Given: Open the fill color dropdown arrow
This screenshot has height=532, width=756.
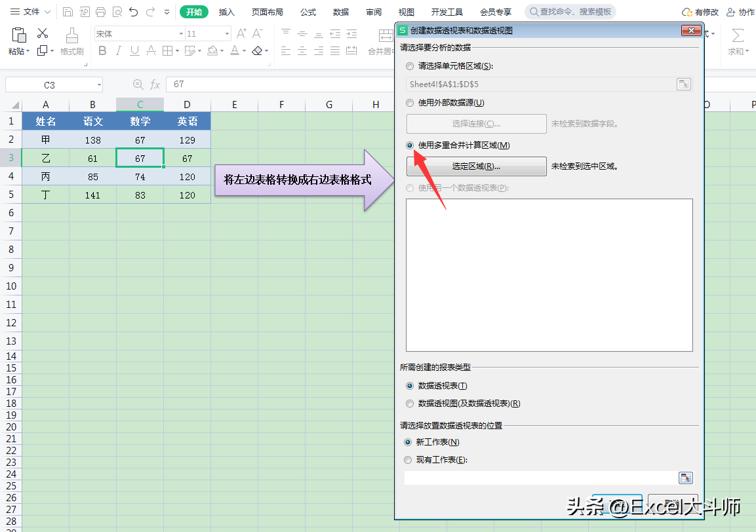Looking at the screenshot, I should [x=222, y=50].
